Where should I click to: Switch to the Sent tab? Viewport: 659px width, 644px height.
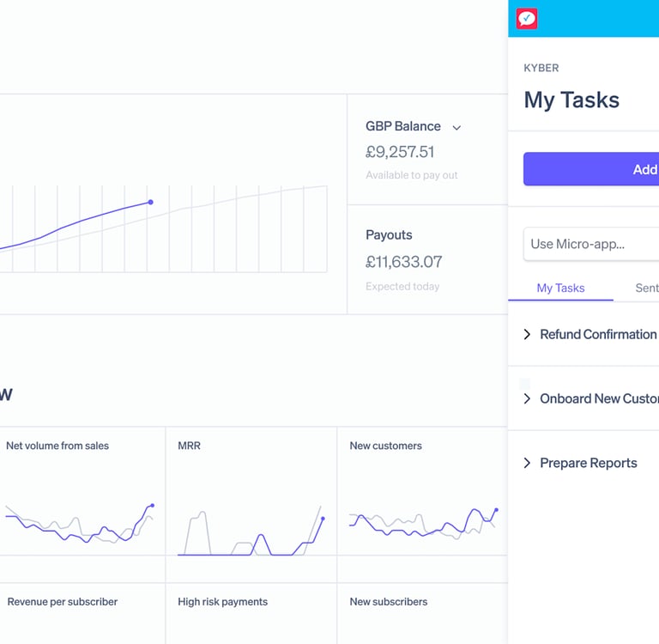[646, 289]
